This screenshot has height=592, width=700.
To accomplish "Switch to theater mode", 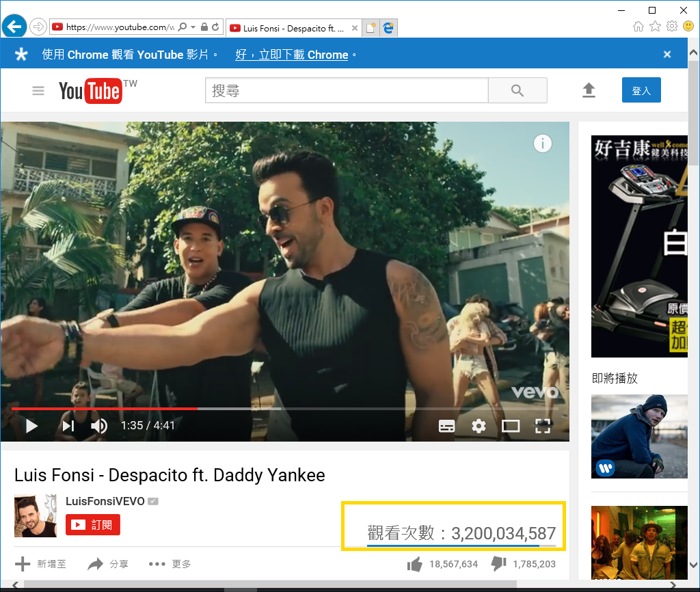I will tap(511, 426).
